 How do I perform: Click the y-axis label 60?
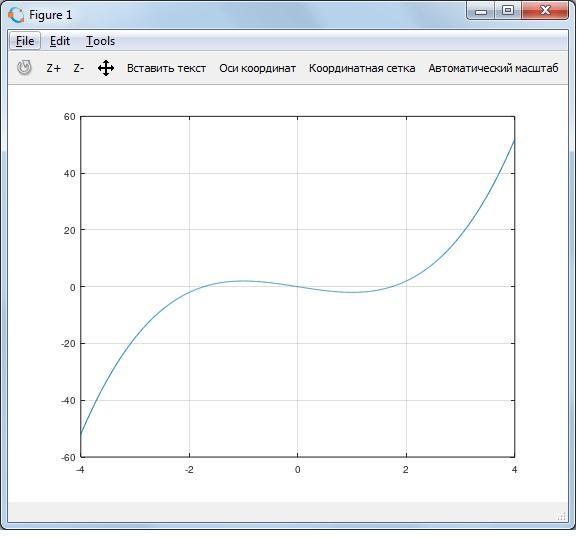[x=70, y=117]
